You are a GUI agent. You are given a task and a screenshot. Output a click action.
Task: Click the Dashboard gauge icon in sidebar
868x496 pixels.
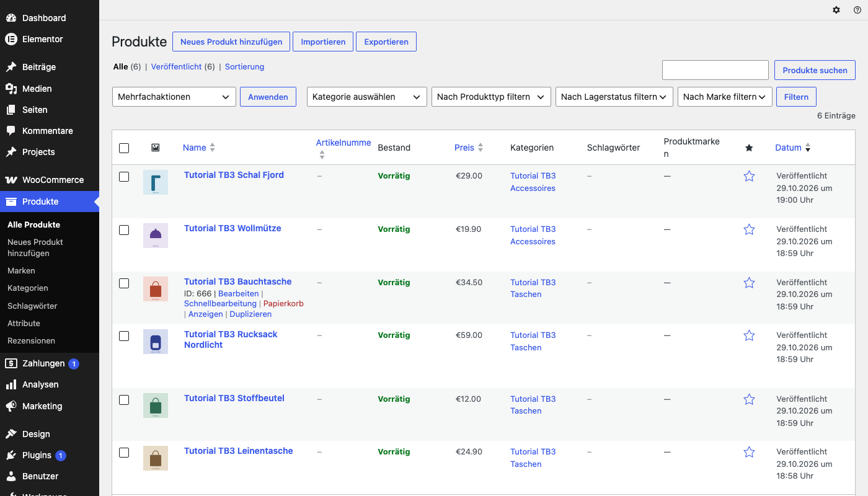(11, 18)
